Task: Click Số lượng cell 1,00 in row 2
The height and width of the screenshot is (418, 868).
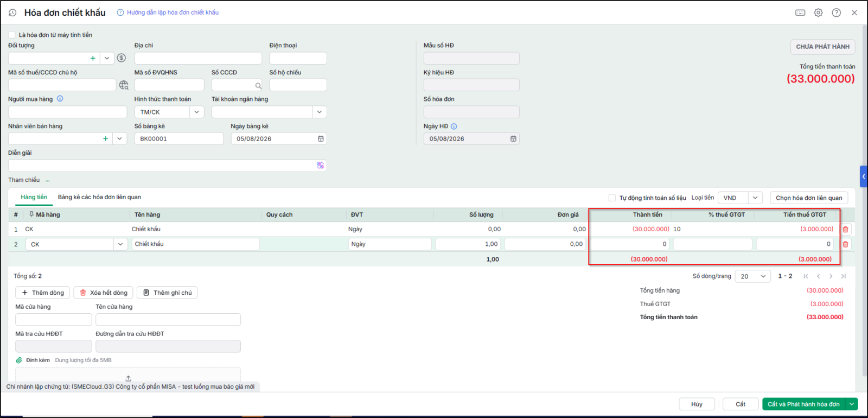Action: click(x=468, y=244)
